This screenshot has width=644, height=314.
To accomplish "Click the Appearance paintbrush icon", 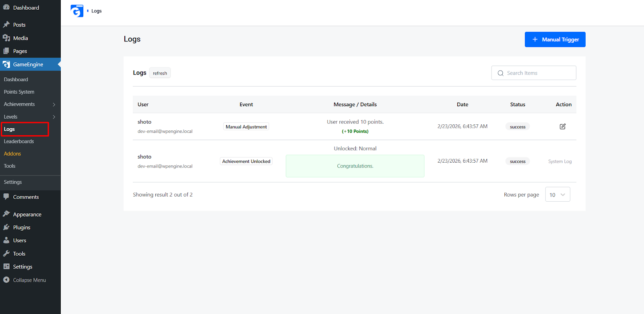I will point(6,214).
